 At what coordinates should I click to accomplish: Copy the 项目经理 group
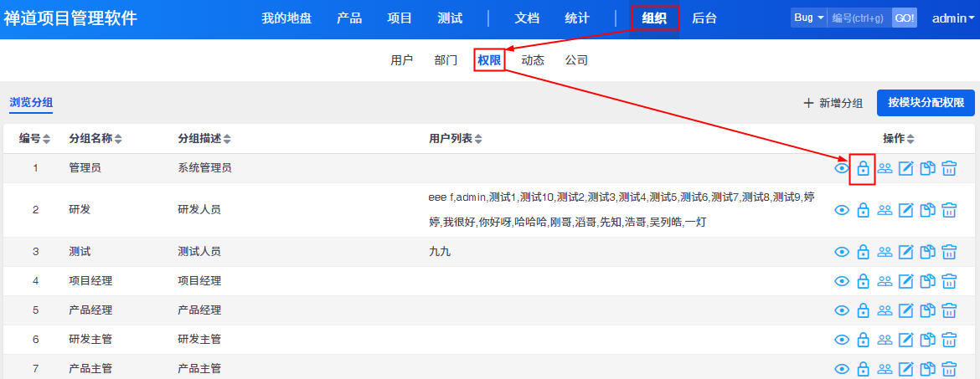[927, 281]
